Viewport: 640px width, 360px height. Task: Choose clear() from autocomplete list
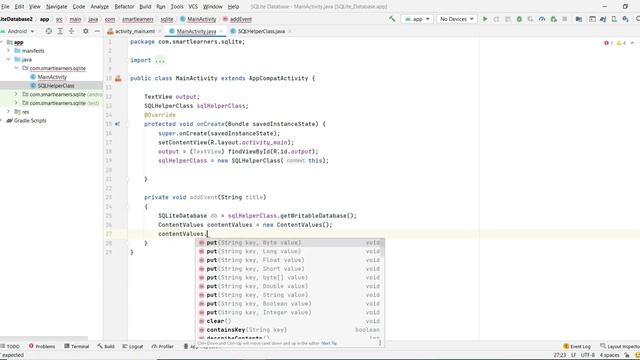[290, 321]
